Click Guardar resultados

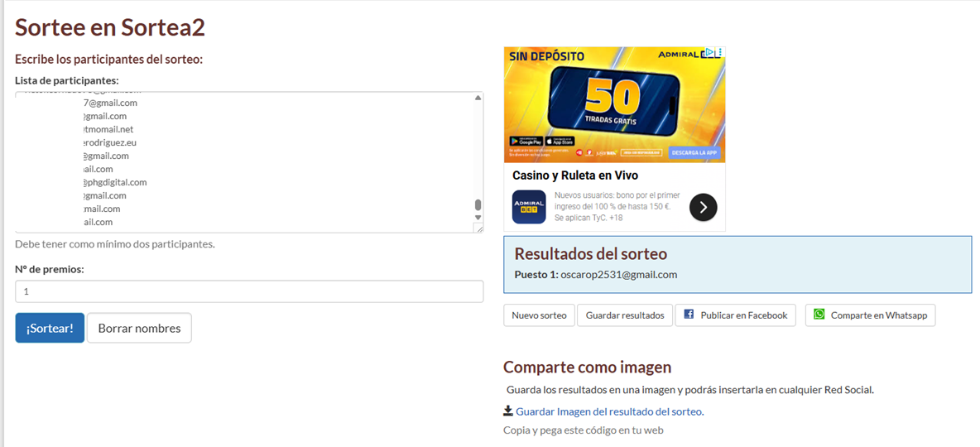pos(624,315)
